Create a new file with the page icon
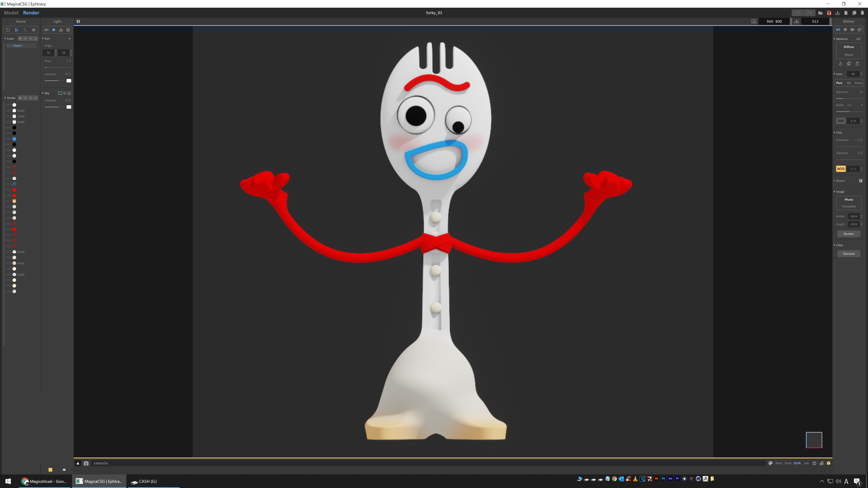The width and height of the screenshot is (868, 488). pyautogui.click(x=846, y=13)
